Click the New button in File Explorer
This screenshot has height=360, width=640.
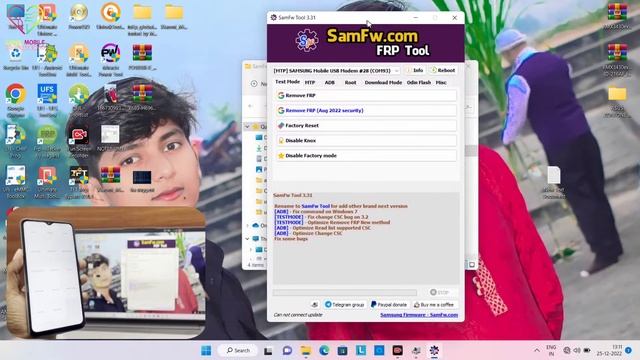point(259,84)
